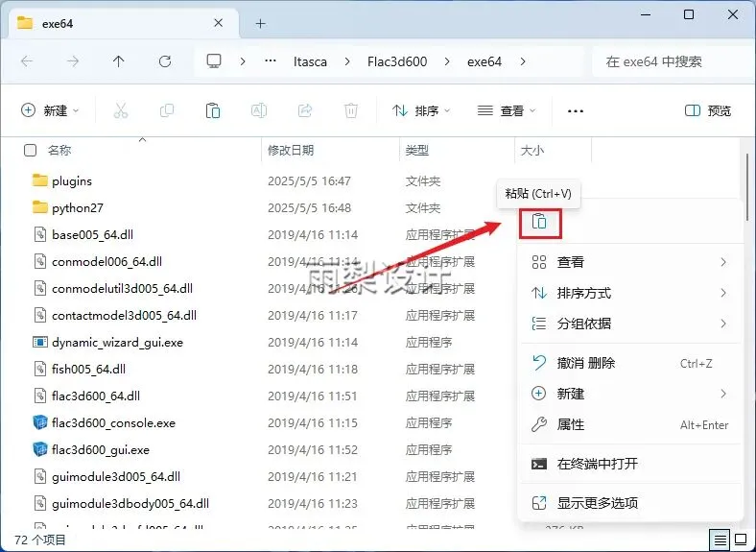This screenshot has height=552, width=756.
Task: Expand hidden breadcrumb path with ellipsis
Action: 271,61
